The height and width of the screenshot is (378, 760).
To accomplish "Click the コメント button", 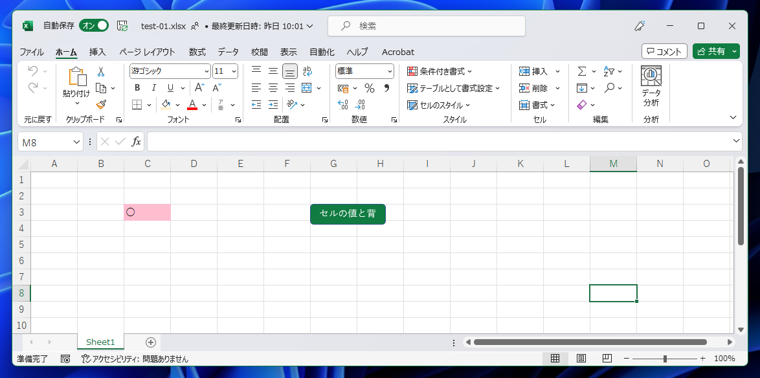I will coord(664,51).
